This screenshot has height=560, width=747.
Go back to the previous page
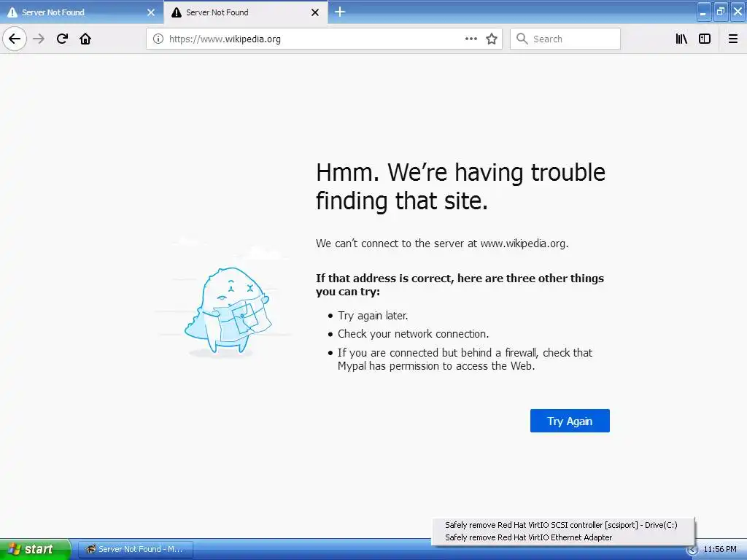(15, 39)
